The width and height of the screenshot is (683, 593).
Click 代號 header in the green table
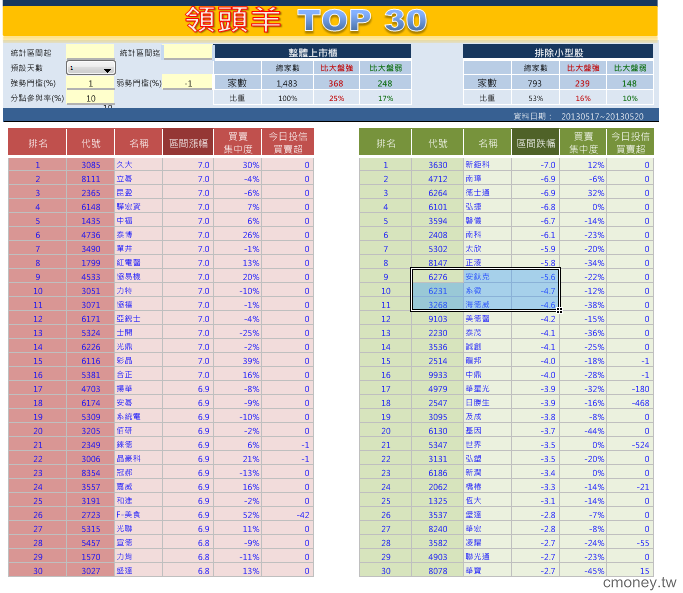[438, 142]
